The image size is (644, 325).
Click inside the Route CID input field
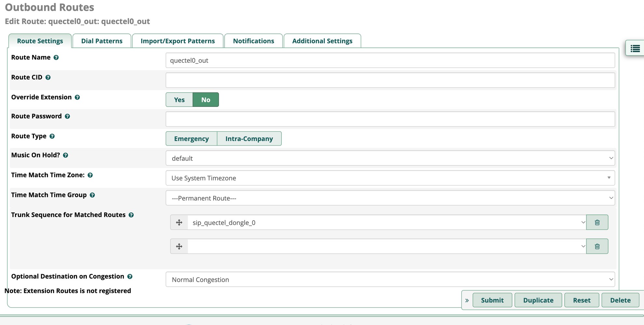[390, 80]
